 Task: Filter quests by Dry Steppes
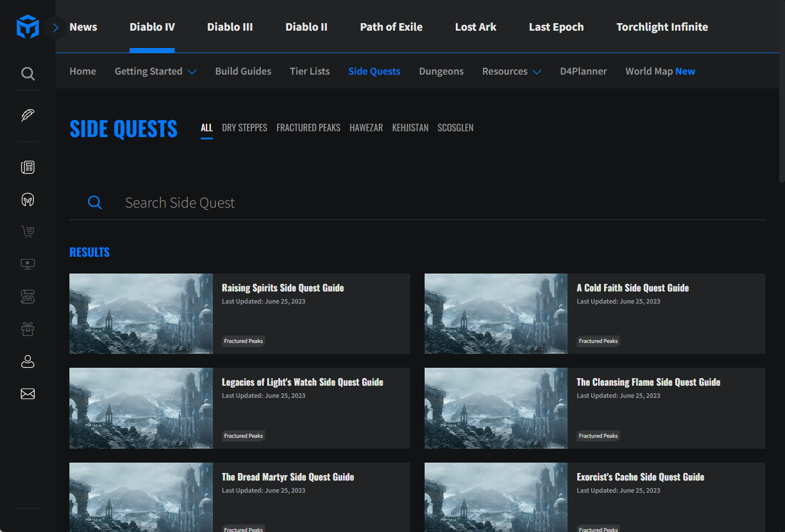tap(245, 128)
